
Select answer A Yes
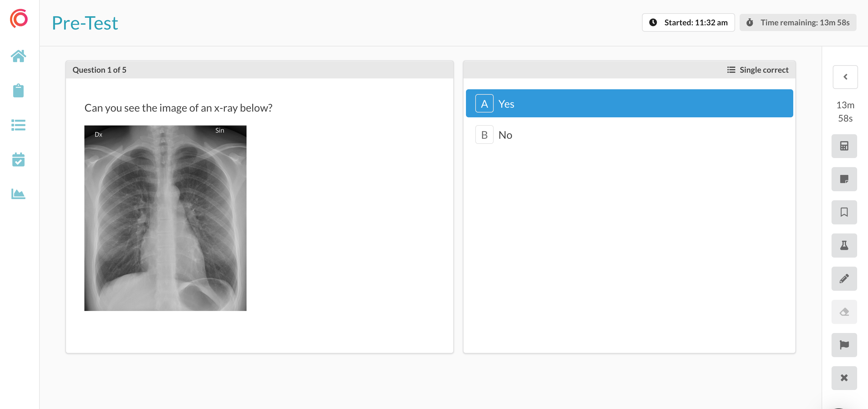click(629, 103)
